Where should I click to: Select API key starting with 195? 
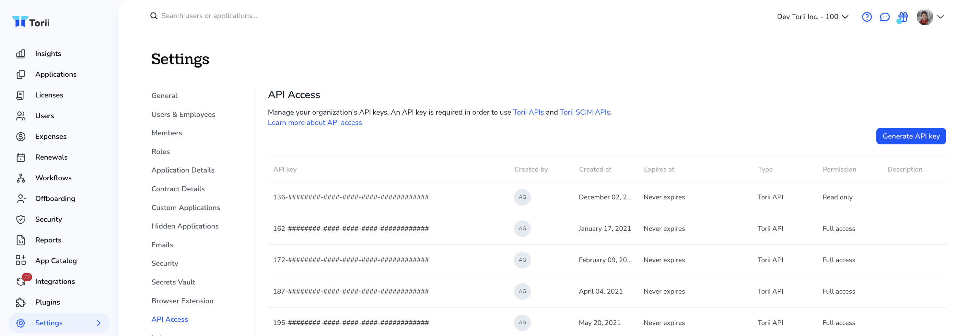click(x=351, y=323)
